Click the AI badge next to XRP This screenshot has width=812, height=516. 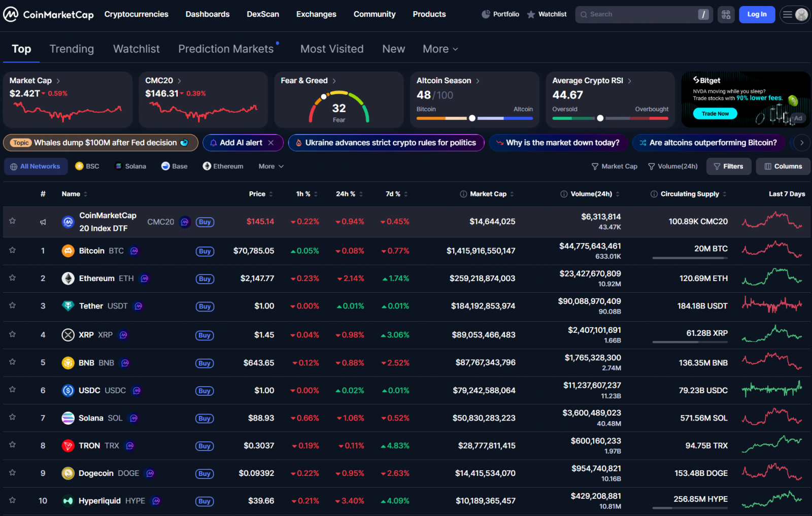[x=123, y=335]
